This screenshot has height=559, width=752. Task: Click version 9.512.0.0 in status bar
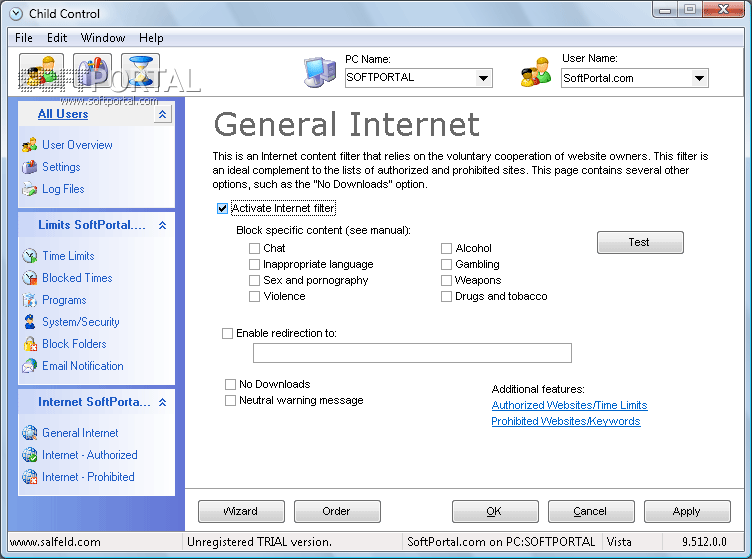704,542
